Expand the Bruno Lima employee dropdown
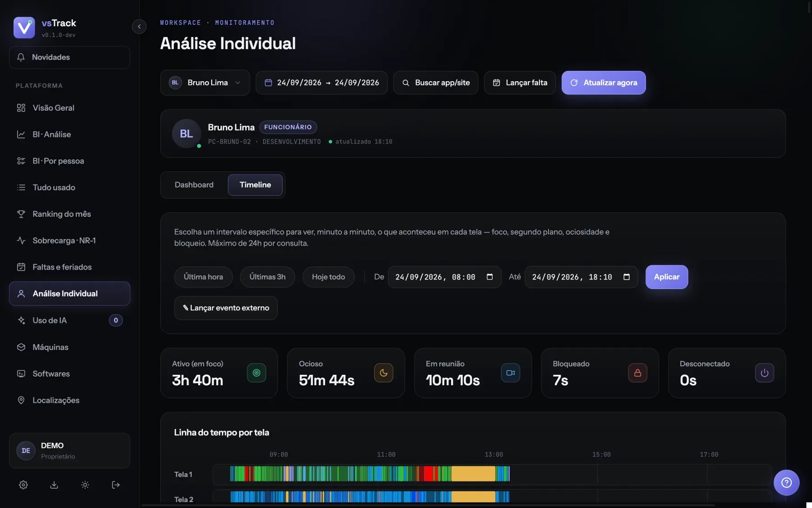The image size is (812, 508). tap(205, 83)
